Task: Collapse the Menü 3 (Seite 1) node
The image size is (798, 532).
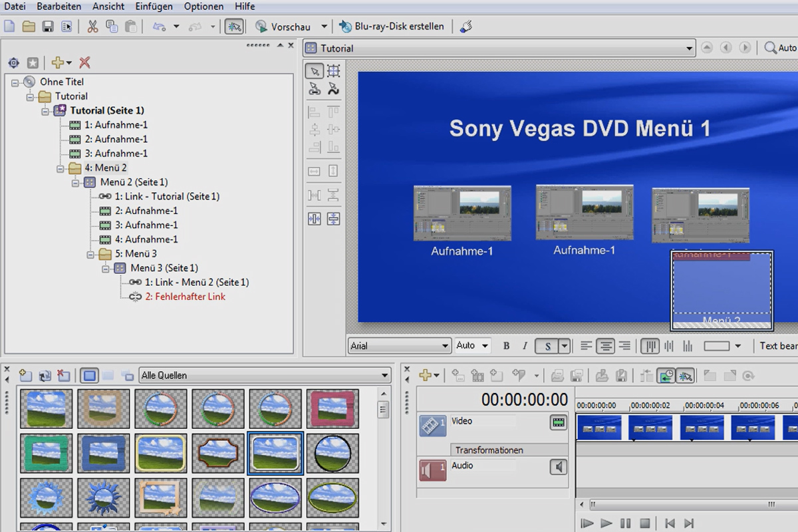Action: click(106, 269)
